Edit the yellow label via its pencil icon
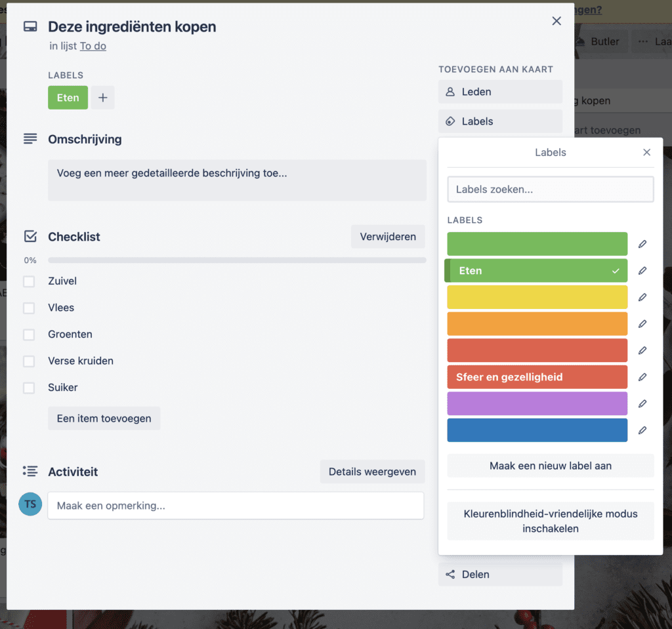 [x=642, y=297]
